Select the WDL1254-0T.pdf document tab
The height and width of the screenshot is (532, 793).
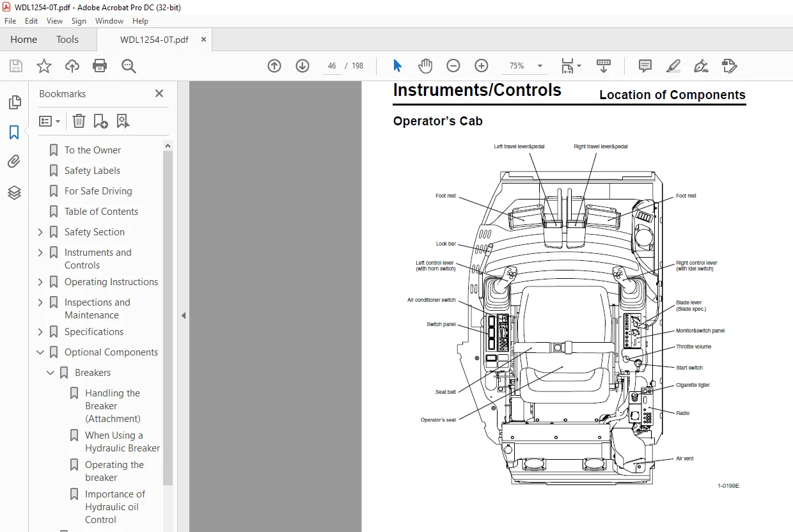pos(154,40)
